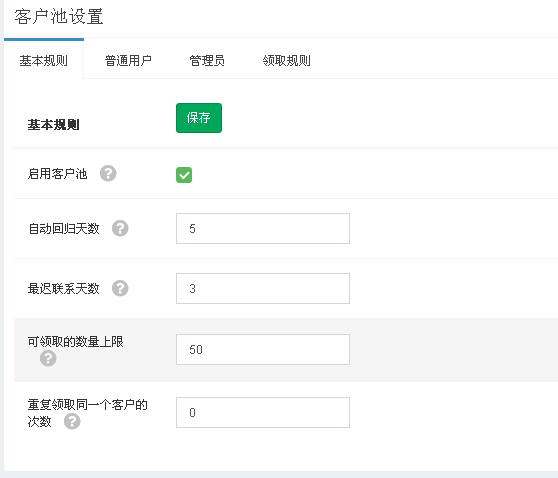Open the 管理员 tab
Viewport: 558px width, 478px height.
click(207, 61)
